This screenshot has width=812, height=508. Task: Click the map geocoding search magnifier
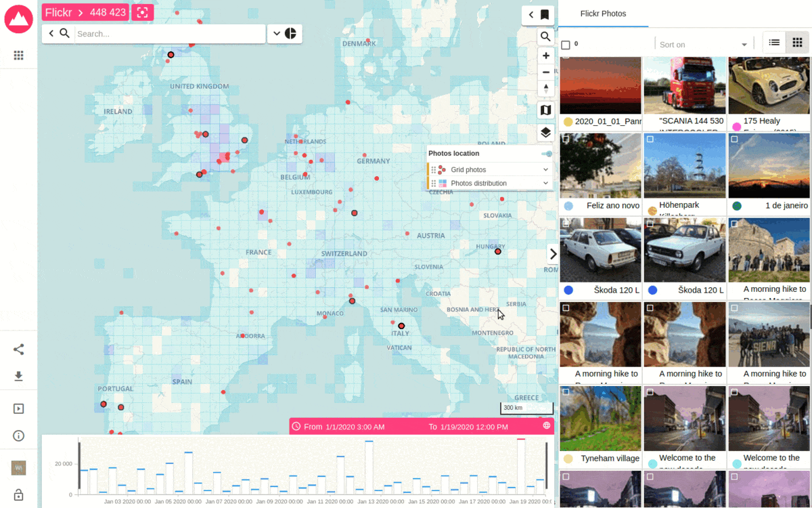[546, 37]
